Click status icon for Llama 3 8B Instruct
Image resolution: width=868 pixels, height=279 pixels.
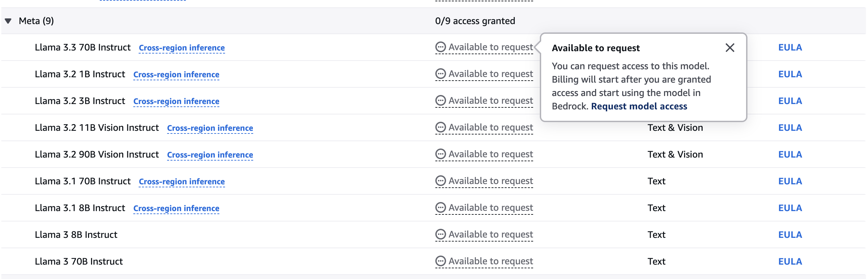click(x=440, y=234)
